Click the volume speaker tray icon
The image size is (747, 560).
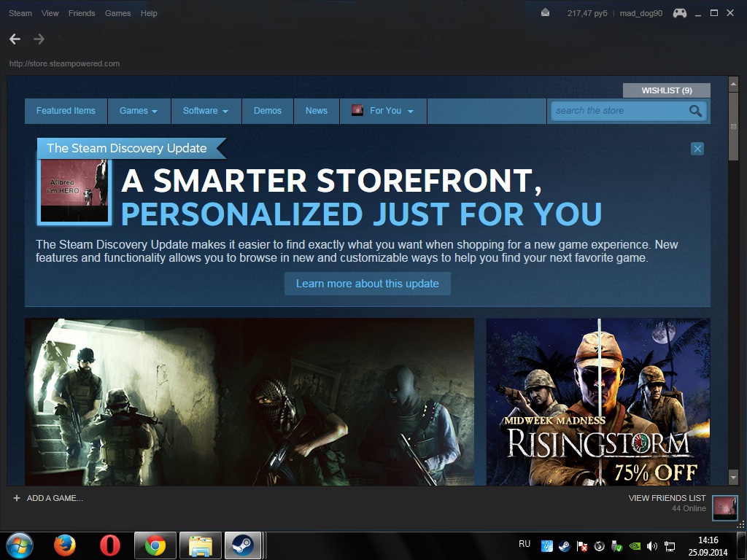tap(651, 545)
